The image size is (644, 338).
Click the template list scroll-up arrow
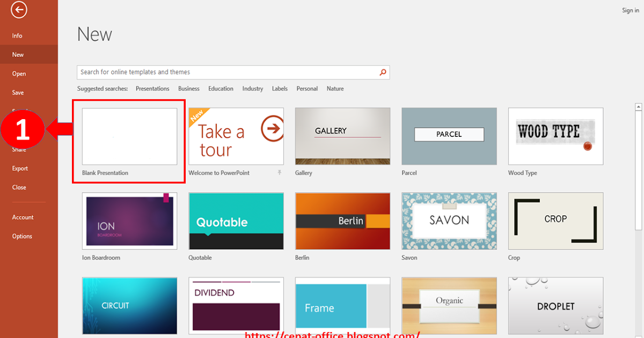(639, 107)
